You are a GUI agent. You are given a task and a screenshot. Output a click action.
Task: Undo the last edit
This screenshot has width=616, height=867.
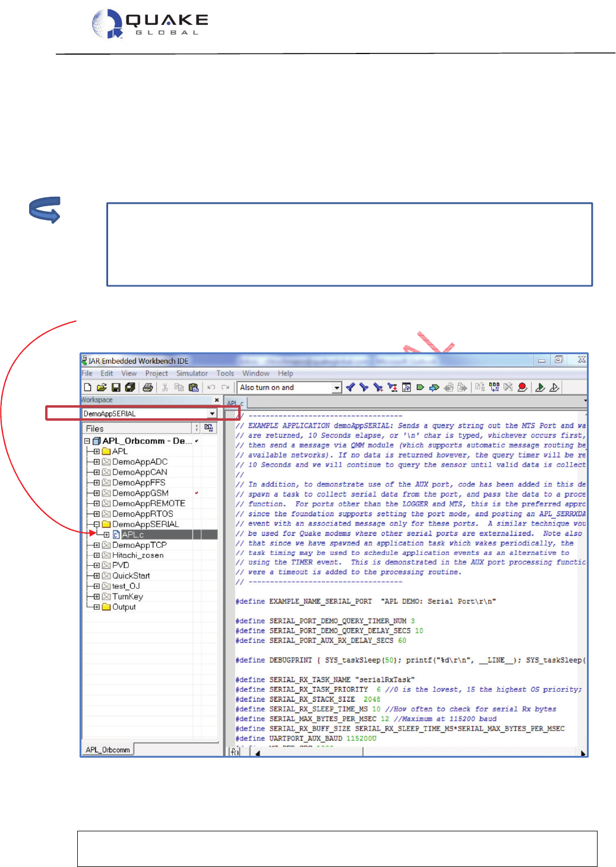point(211,387)
